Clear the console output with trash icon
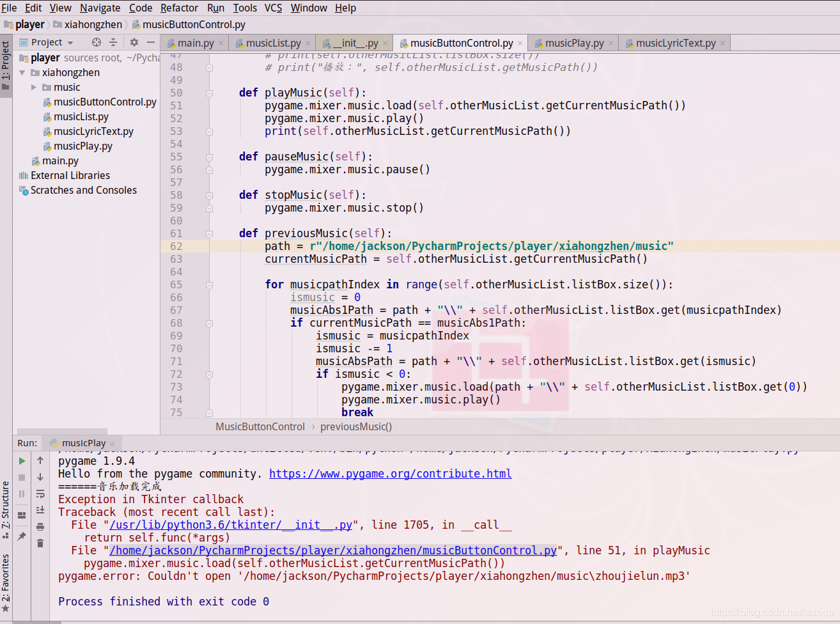 tap(40, 542)
